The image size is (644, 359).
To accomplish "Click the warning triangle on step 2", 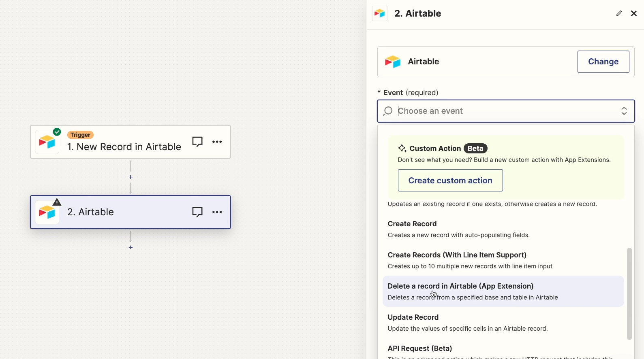I will click(57, 202).
